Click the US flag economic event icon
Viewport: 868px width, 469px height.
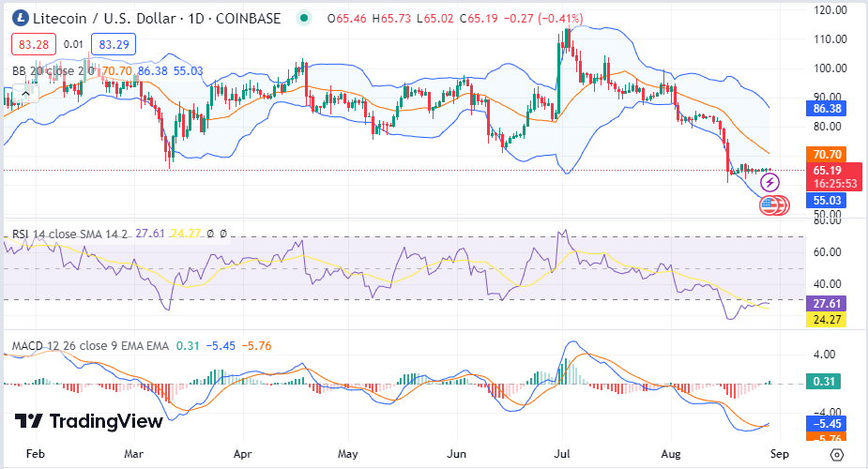[x=769, y=204]
